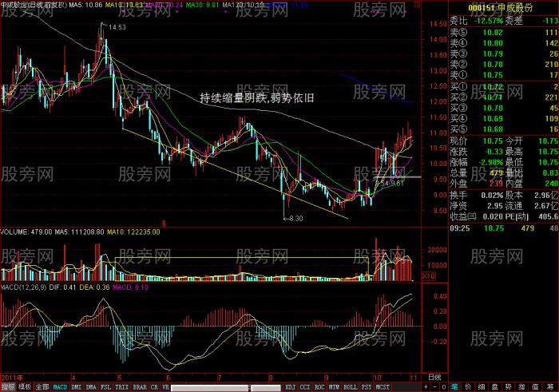Switch to the BRAR indicator
The height and width of the screenshot is (392, 559).
coord(140,387)
